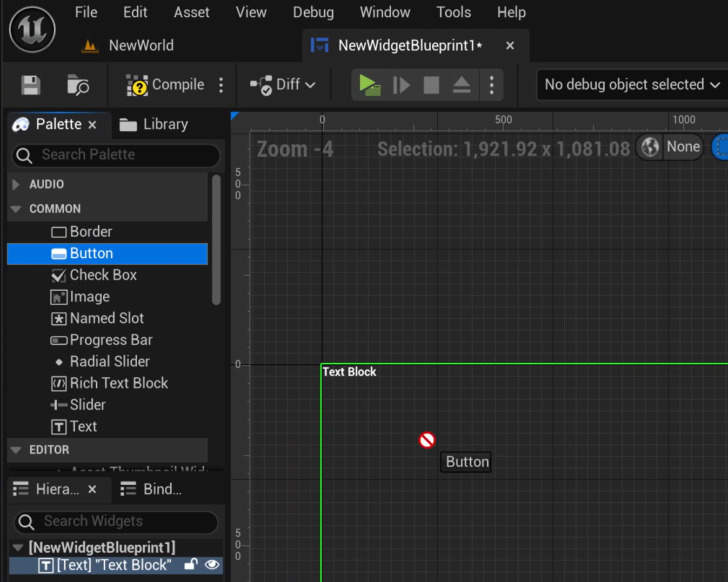
Task: Click the Zoom -4 indicator text
Action: tap(295, 149)
